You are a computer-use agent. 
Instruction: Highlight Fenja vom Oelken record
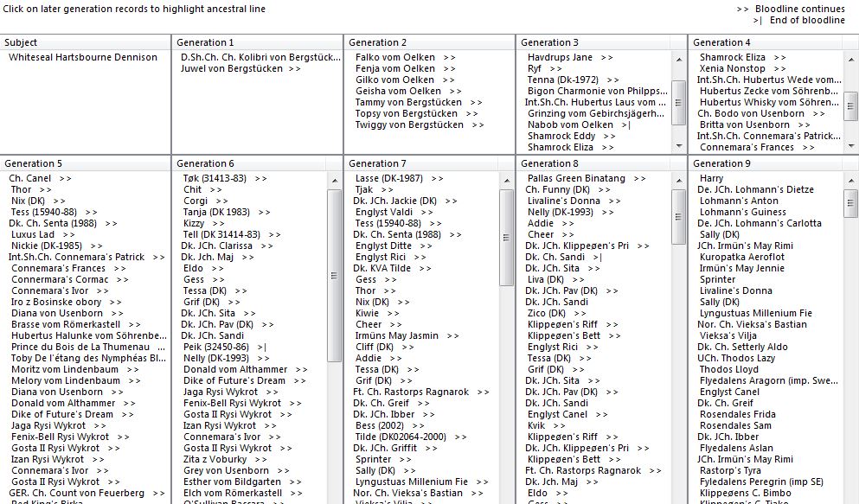tap(406, 69)
